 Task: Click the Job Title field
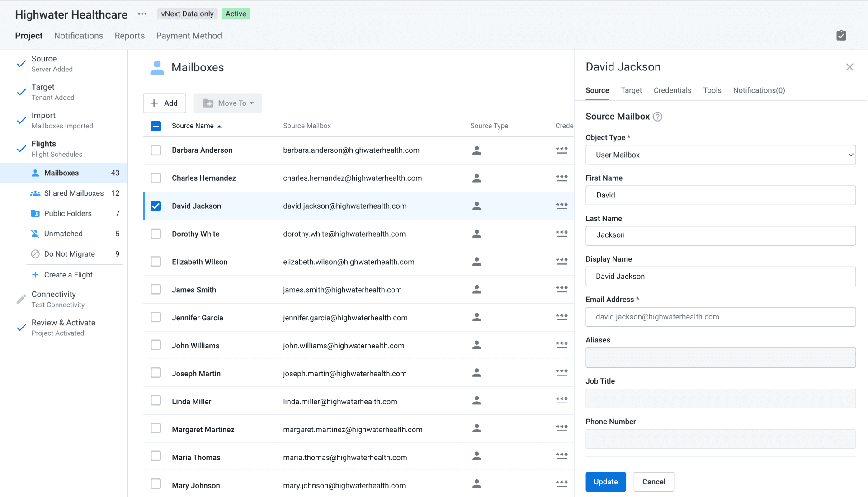[720, 398]
